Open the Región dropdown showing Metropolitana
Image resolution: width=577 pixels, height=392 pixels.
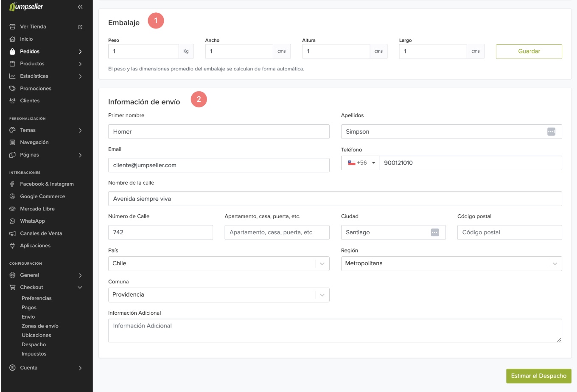pyautogui.click(x=451, y=263)
